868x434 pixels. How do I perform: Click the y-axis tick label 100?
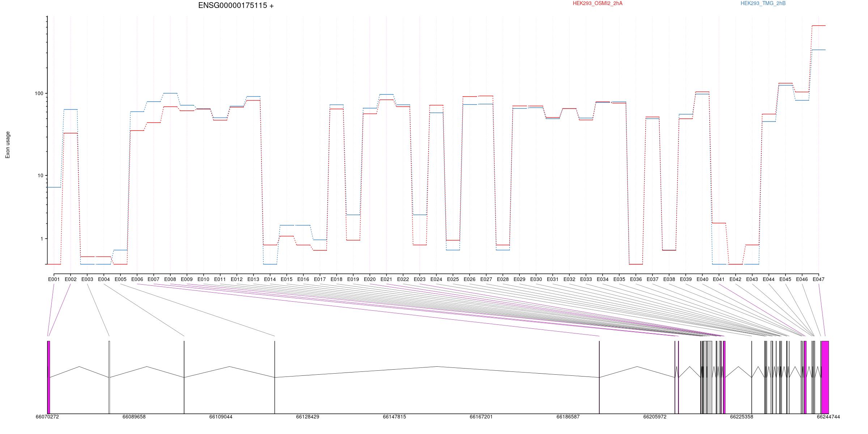(x=39, y=93)
